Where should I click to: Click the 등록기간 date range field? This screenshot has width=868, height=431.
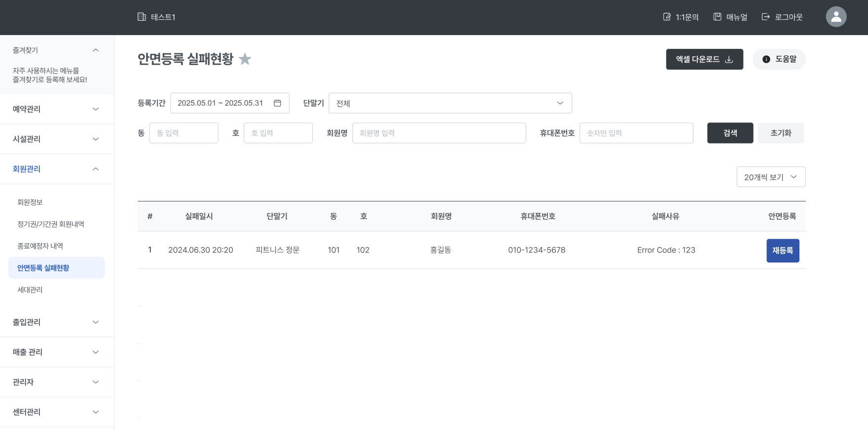click(x=230, y=103)
